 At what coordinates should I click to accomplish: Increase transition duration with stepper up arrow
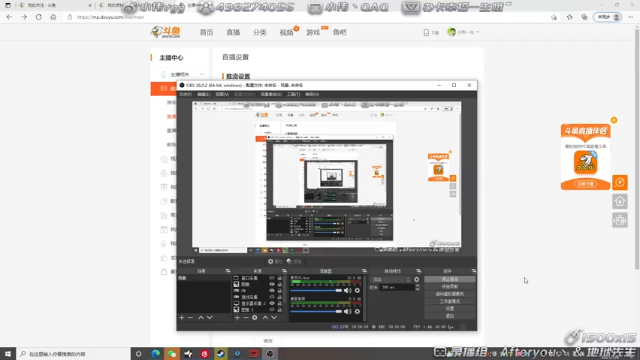point(417,286)
